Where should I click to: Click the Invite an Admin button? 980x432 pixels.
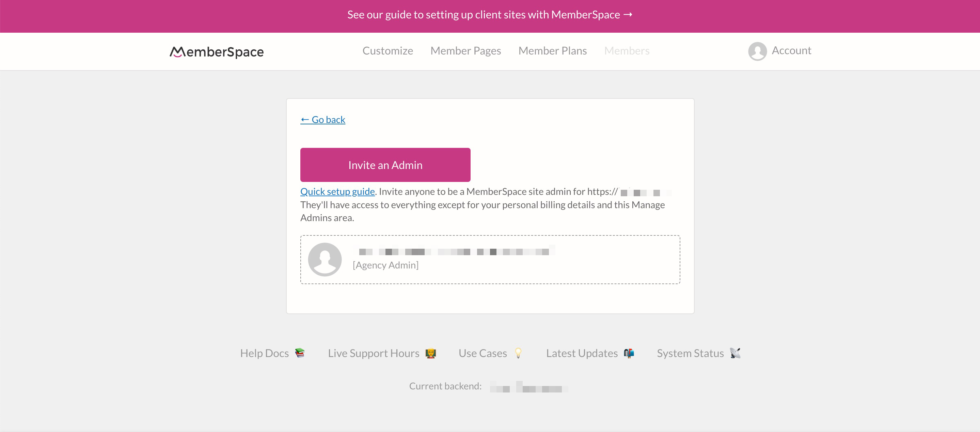click(385, 165)
